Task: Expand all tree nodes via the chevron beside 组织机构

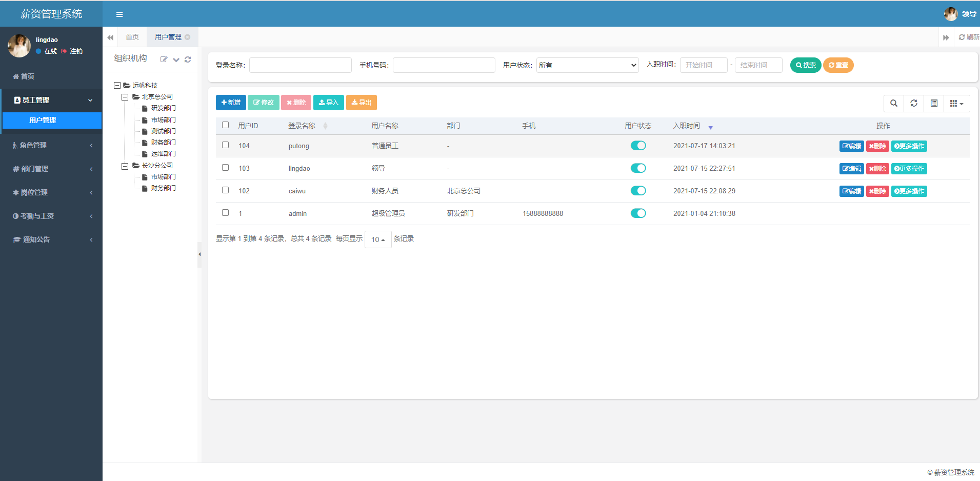Action: [176, 59]
